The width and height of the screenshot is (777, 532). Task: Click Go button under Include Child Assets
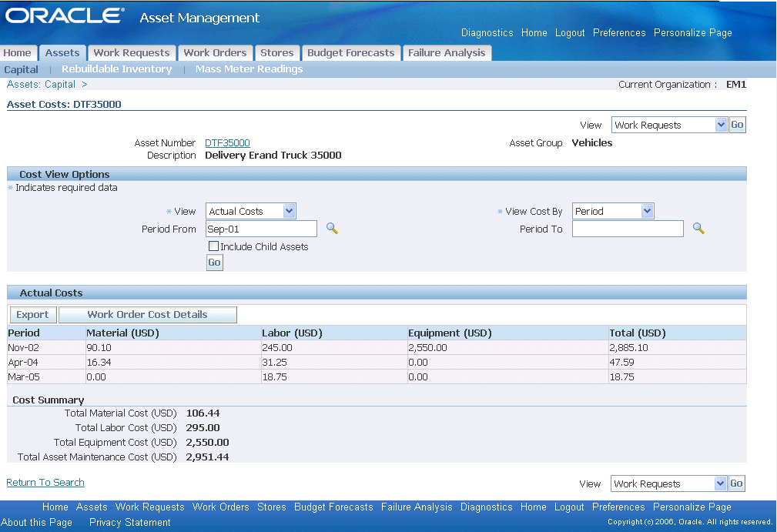click(215, 263)
